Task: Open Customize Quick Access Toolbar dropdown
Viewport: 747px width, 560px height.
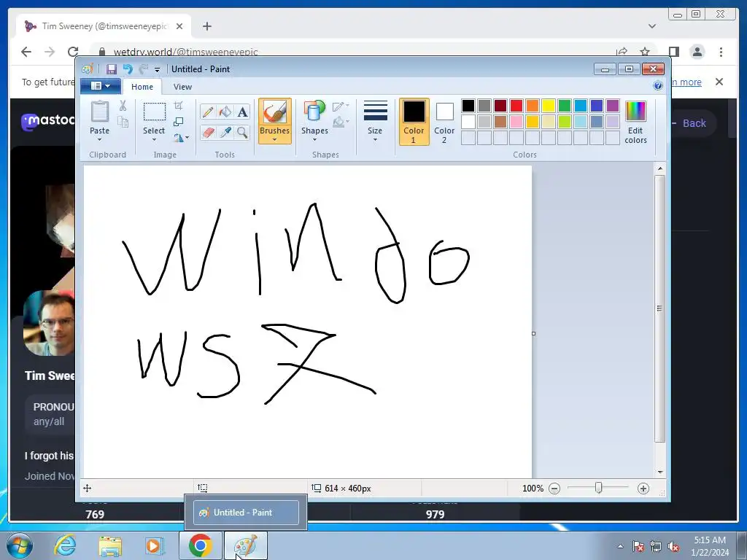Action: pyautogui.click(x=157, y=70)
